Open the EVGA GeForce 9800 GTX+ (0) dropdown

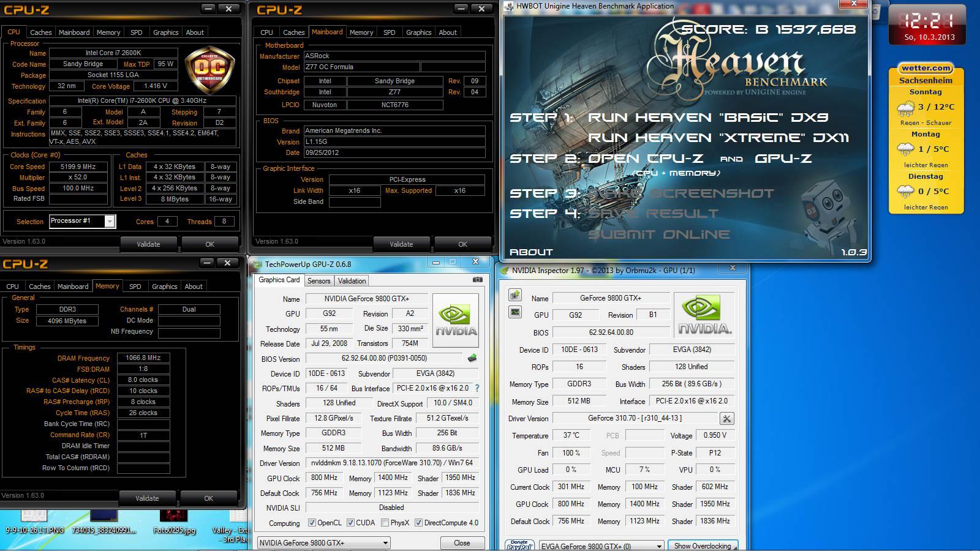pyautogui.click(x=601, y=546)
